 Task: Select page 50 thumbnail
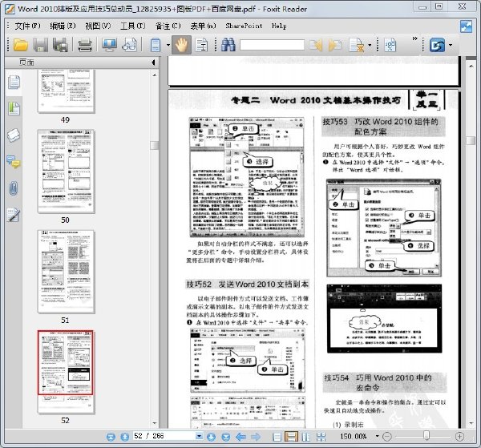coord(66,171)
